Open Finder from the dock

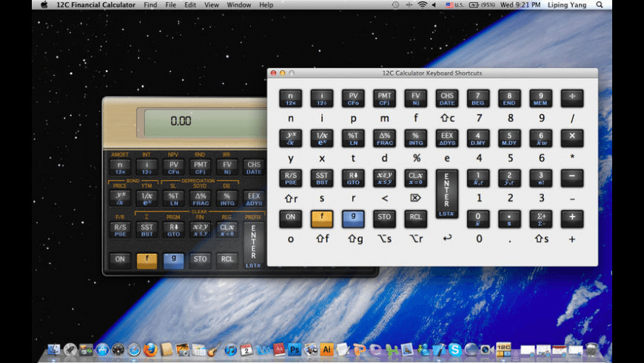[54, 350]
